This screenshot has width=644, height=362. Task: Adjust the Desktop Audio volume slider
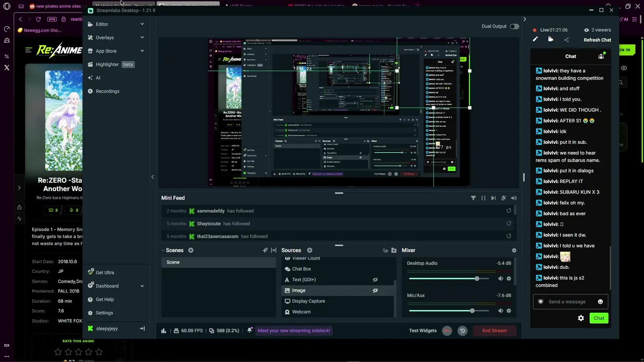pyautogui.click(x=449, y=279)
